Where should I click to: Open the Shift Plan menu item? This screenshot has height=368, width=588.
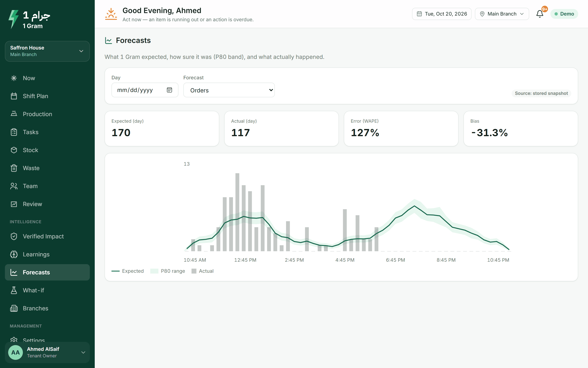click(47, 96)
